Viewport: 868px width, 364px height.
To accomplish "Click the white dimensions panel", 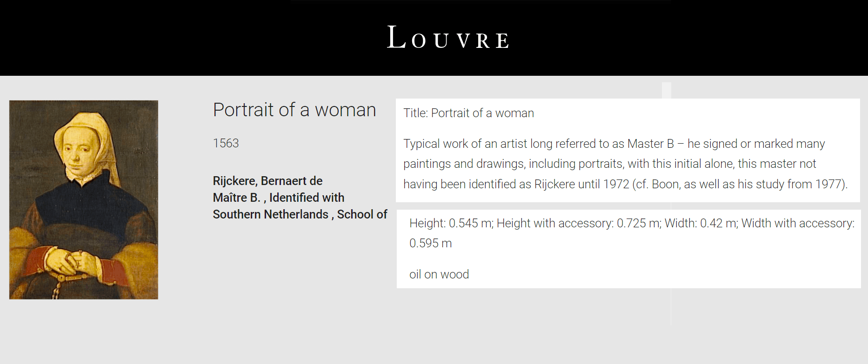I will pos(628,249).
